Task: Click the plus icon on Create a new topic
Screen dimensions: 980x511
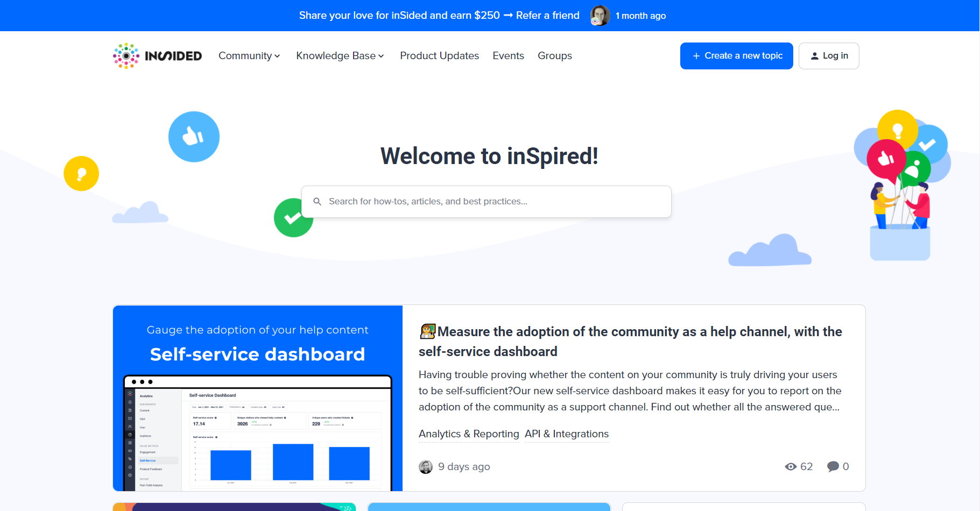Action: 696,55
